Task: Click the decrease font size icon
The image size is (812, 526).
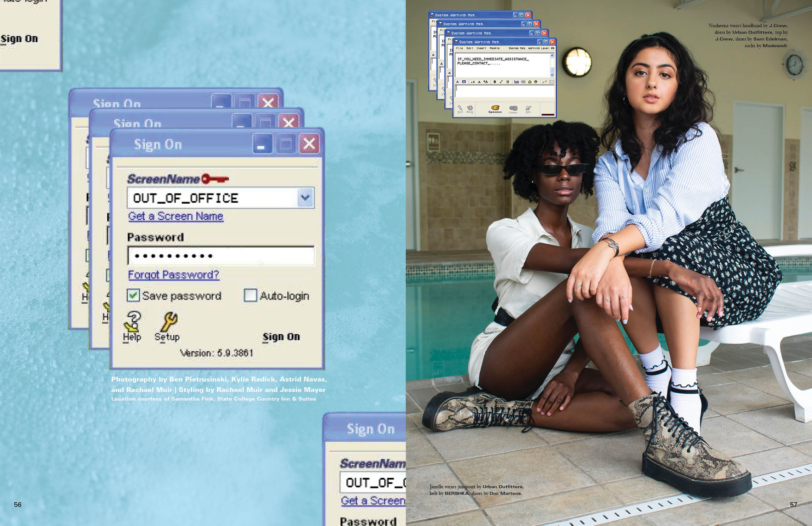Action: [x=473, y=82]
